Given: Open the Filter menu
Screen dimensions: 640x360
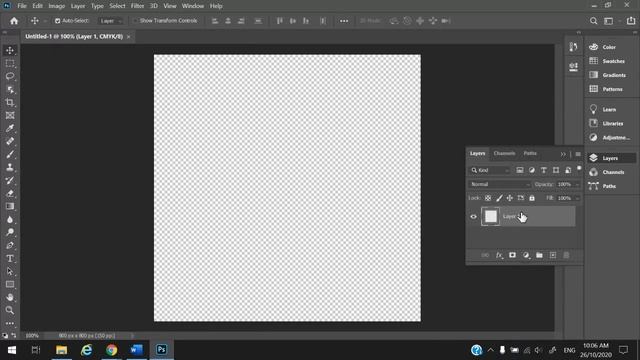Looking at the screenshot, I should (x=137, y=6).
